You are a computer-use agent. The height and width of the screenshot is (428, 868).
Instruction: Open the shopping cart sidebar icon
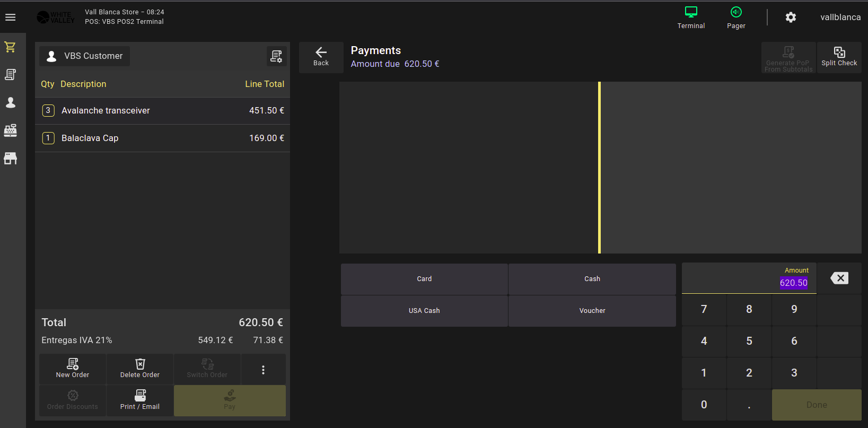pyautogui.click(x=11, y=47)
